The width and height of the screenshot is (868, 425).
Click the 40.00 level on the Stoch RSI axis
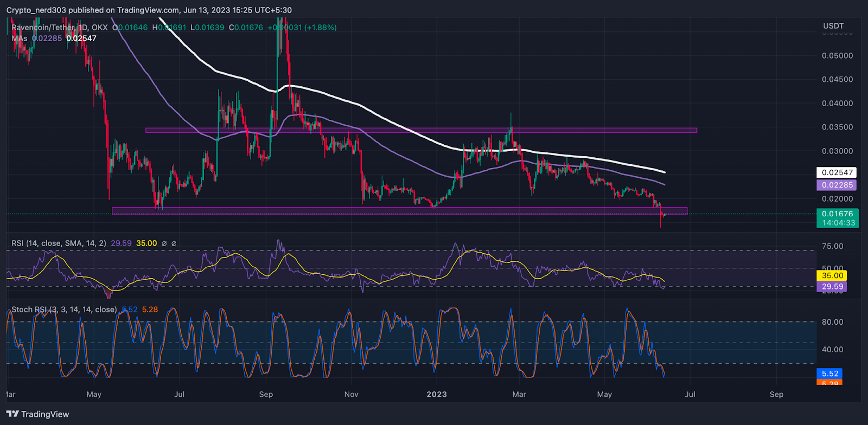(833, 350)
